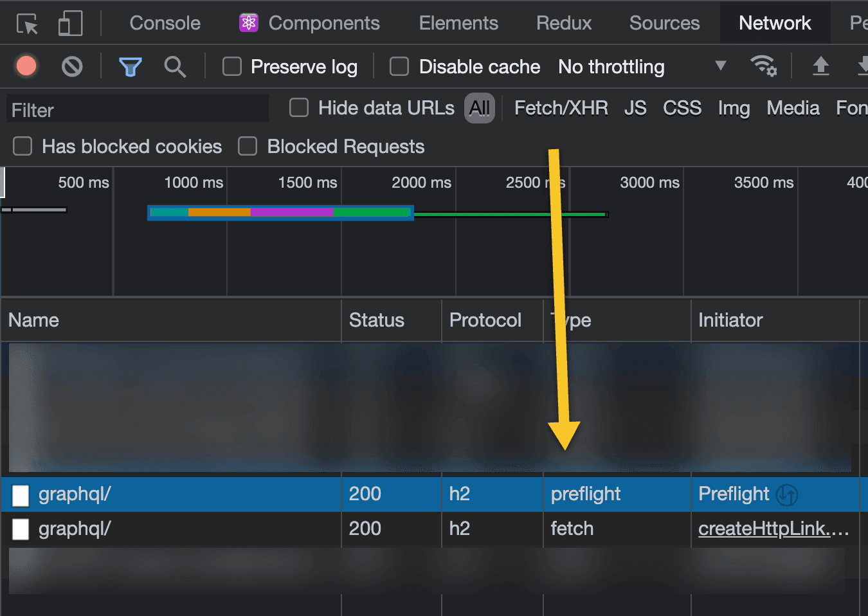Stop recording network log with red button
This screenshot has height=616, width=868.
(x=26, y=66)
